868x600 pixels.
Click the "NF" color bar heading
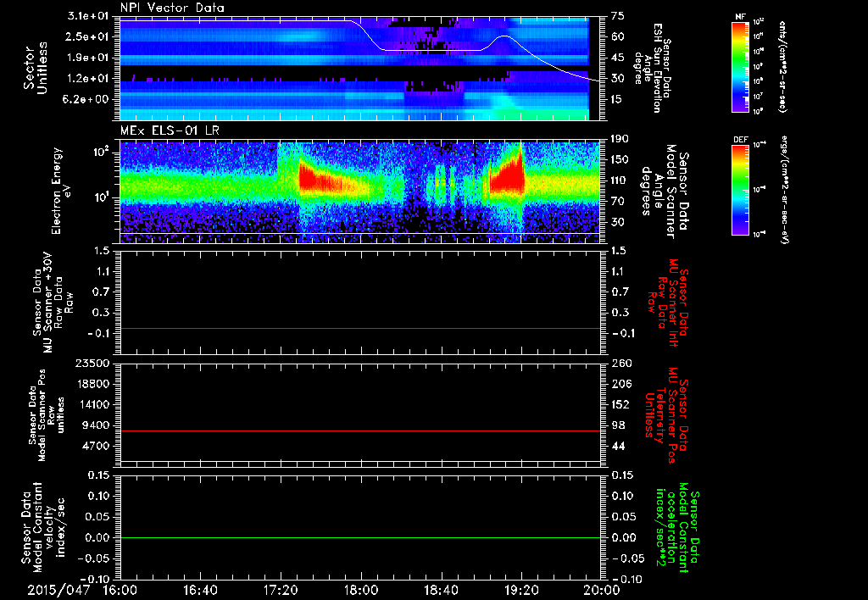[741, 17]
